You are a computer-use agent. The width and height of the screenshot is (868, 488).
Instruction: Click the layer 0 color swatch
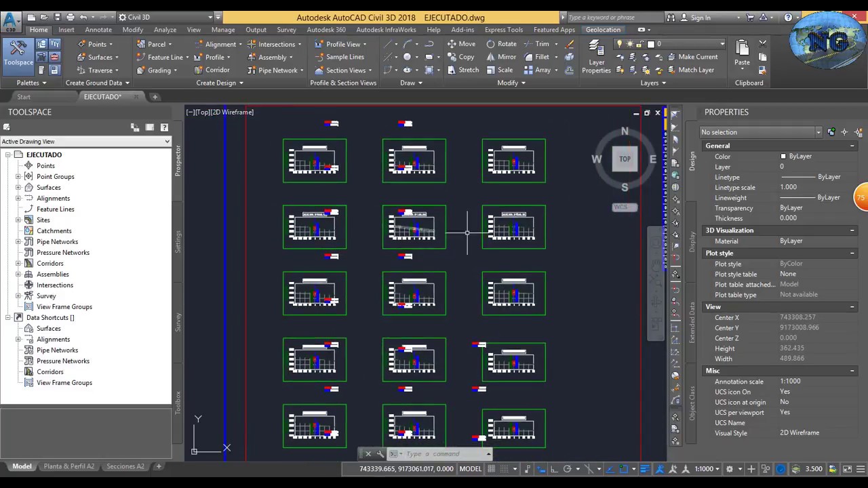650,44
